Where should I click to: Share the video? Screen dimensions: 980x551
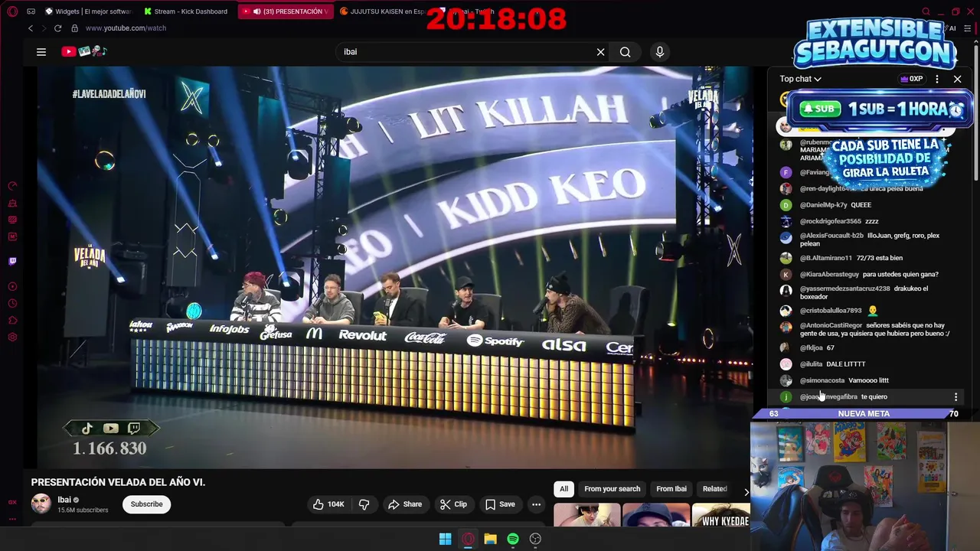(x=405, y=504)
